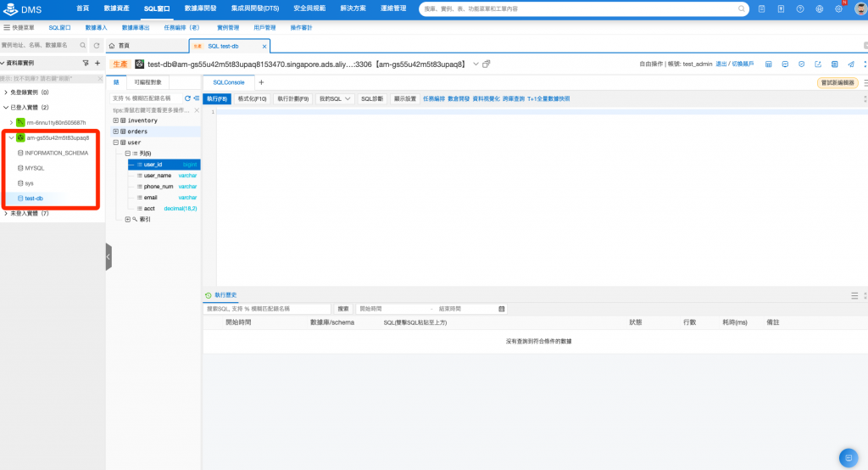The width and height of the screenshot is (868, 470).
Task: Open the user avatar profile
Action: [x=860, y=8]
